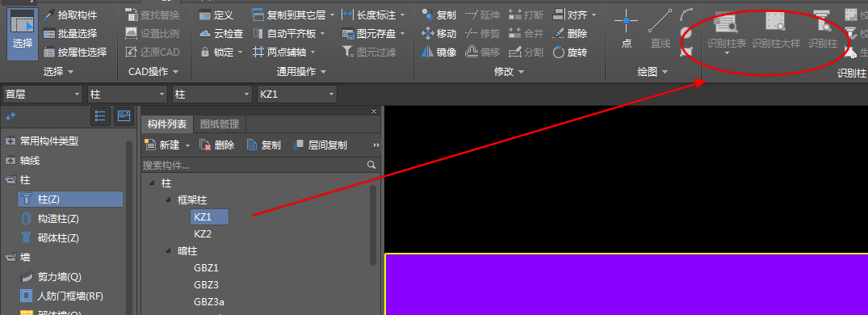Click the 修剪 trim tool
This screenshot has width=868, height=315.
pyautogui.click(x=482, y=34)
